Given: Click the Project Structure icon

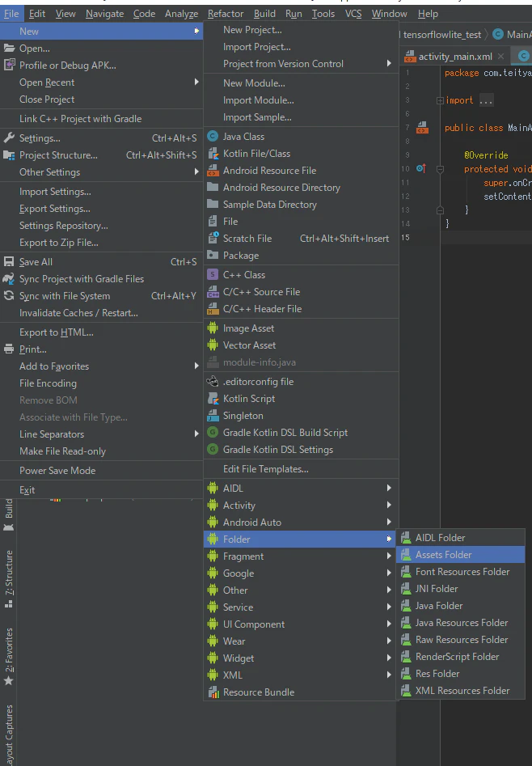Looking at the screenshot, I should (x=9, y=155).
